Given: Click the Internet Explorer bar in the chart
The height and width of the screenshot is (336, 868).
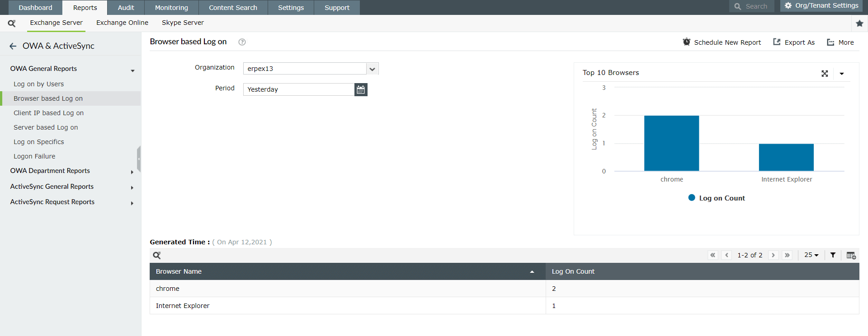Looking at the screenshot, I should pyautogui.click(x=786, y=157).
